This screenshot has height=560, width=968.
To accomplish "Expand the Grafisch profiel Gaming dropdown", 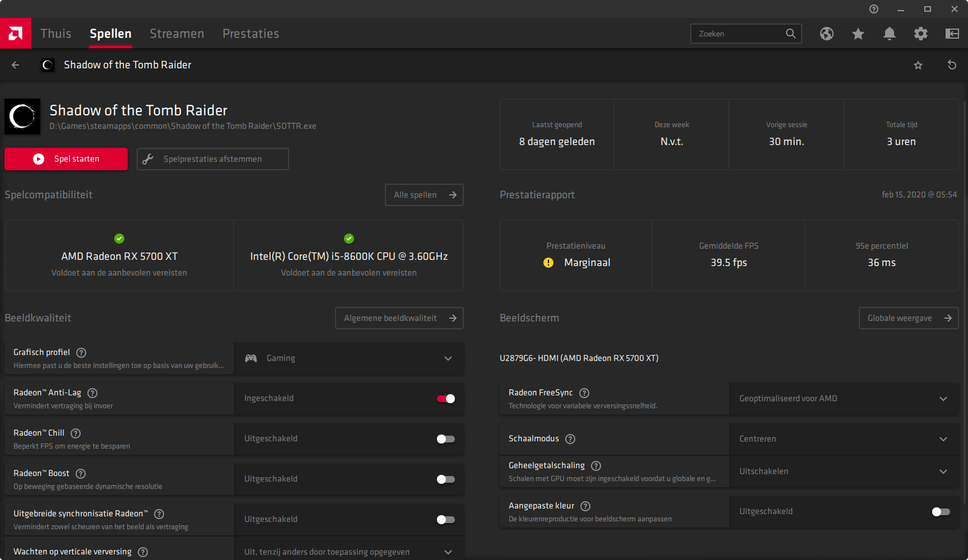I will 350,358.
